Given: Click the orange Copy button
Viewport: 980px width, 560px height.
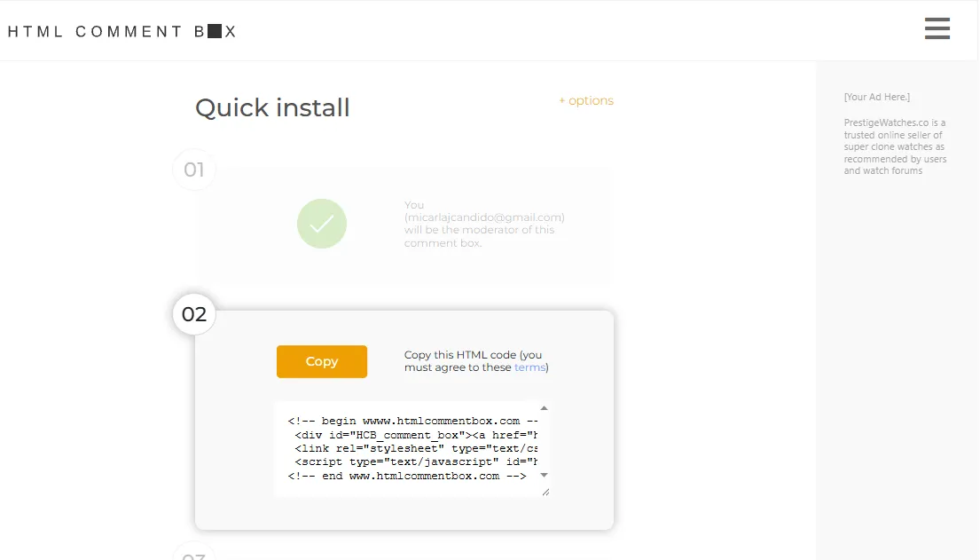Looking at the screenshot, I should click(x=322, y=362).
